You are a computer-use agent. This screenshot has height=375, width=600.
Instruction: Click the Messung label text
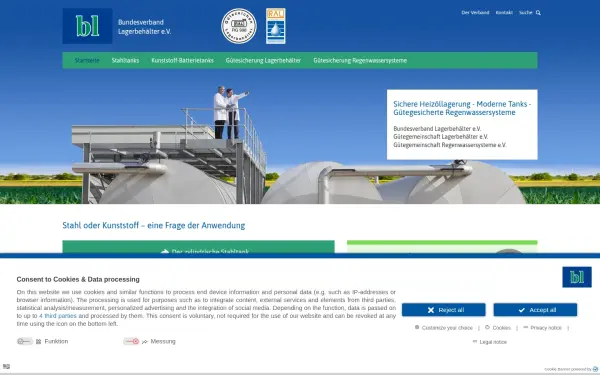click(163, 341)
